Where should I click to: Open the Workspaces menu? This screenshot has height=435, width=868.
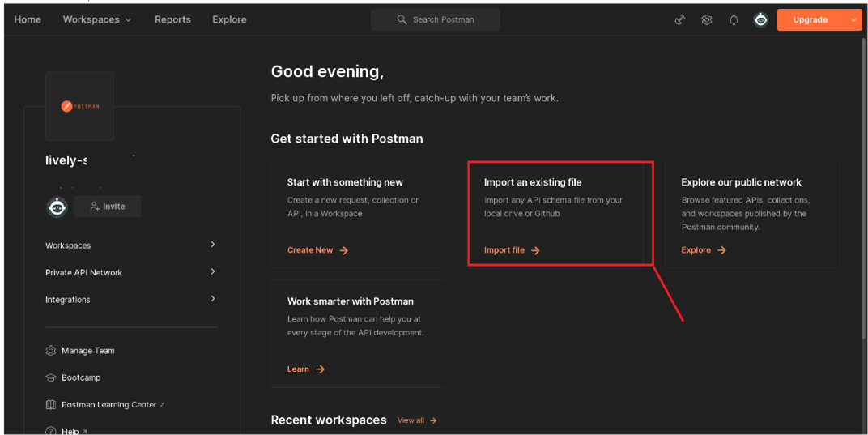97,19
